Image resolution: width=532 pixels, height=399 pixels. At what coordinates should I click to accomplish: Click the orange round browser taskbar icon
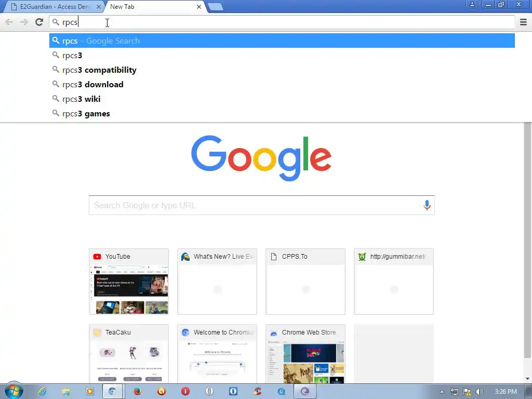click(162, 392)
